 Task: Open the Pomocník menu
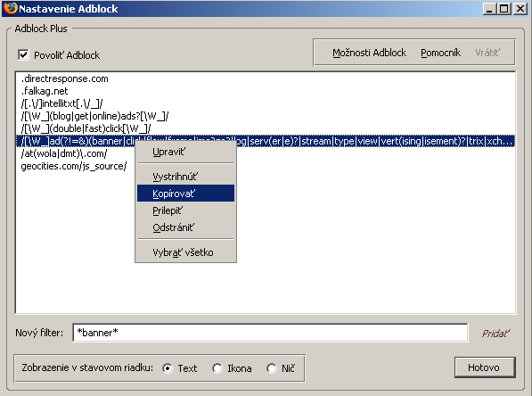(x=440, y=53)
